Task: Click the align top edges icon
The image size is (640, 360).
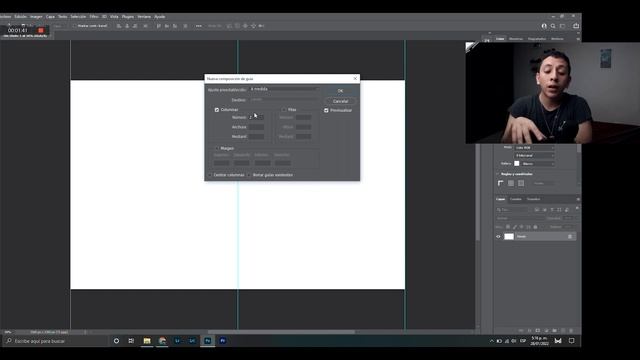Action: (159, 26)
